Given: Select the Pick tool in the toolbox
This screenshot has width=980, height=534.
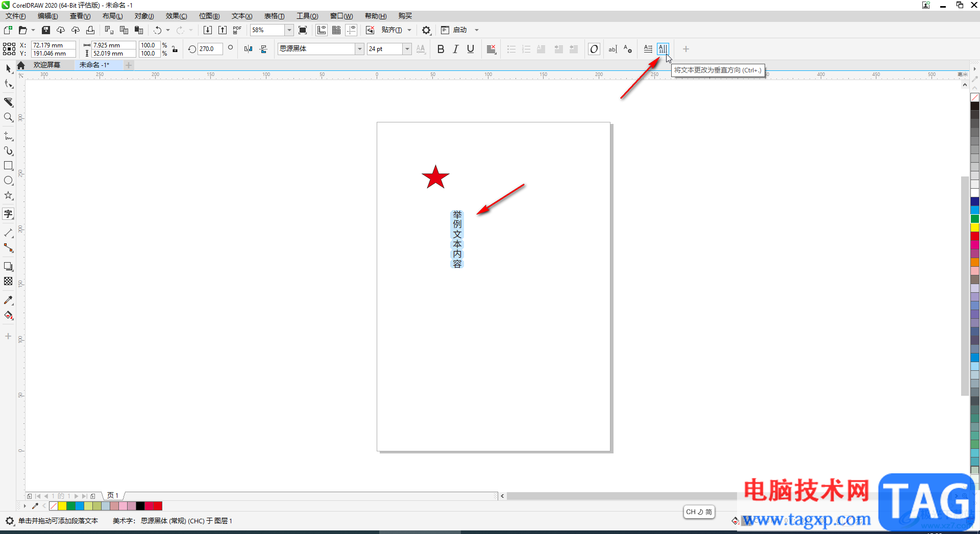Looking at the screenshot, I should [x=8, y=68].
